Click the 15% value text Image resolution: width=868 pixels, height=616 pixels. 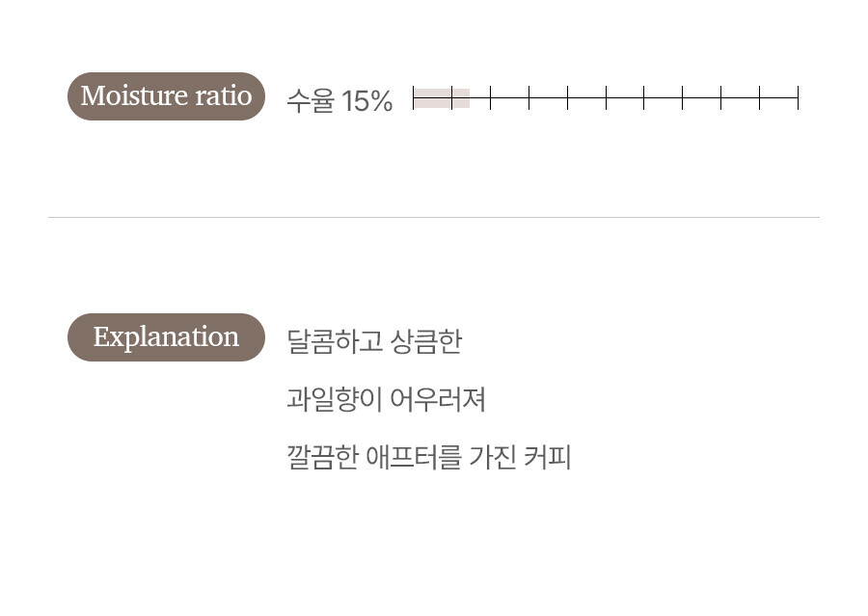[367, 100]
